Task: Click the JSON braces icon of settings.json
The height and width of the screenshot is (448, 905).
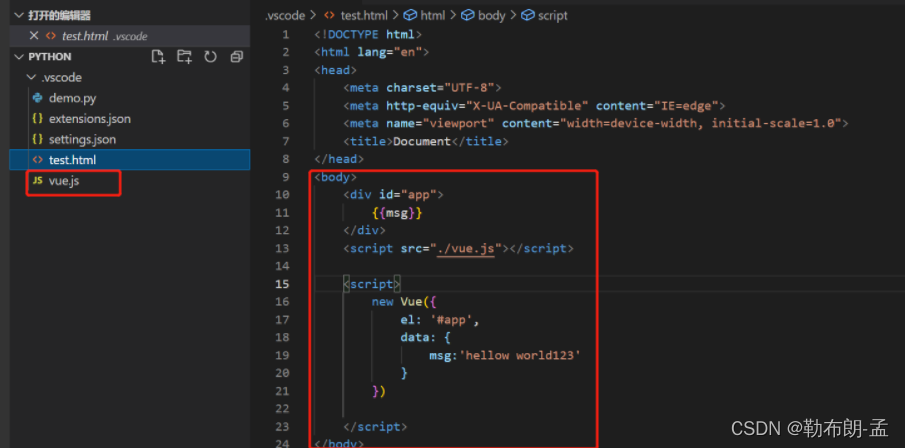Action: [x=38, y=140]
